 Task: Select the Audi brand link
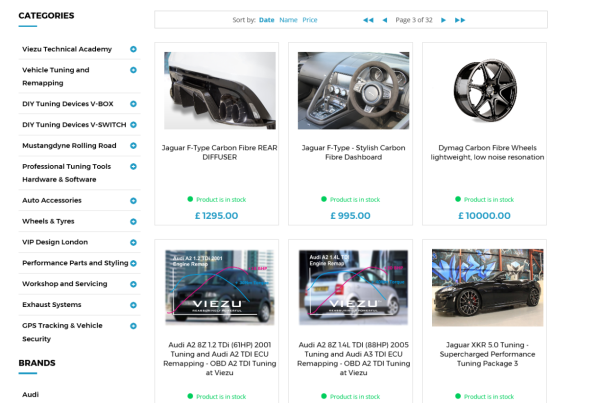coord(30,395)
